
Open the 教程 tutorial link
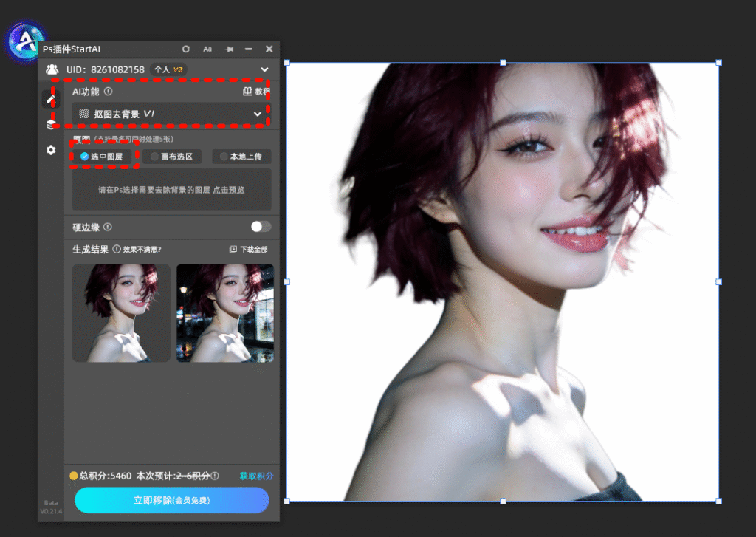(x=255, y=92)
